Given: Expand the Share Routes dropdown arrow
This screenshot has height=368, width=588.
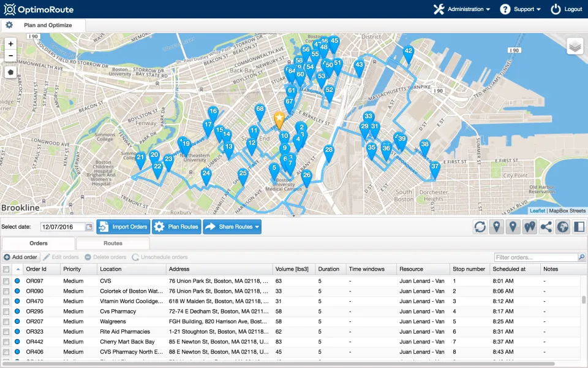Looking at the screenshot, I should click(x=257, y=227).
